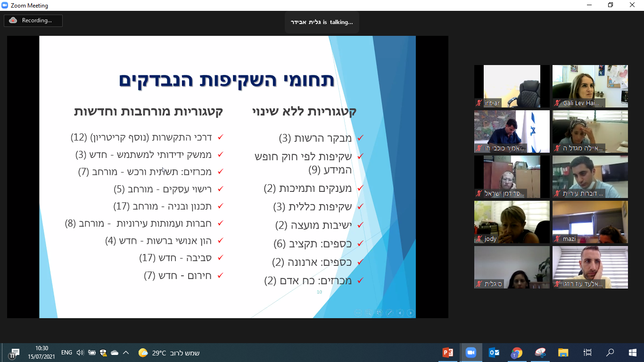Click the see all slides icon
Screen dimensions: 644x362
pyautogui.click(x=379, y=313)
